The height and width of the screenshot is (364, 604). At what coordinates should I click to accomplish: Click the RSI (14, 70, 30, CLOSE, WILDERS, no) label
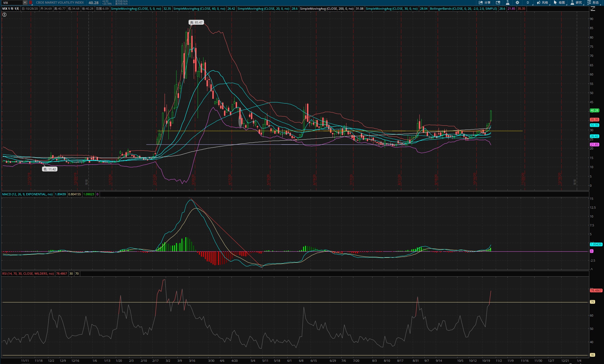point(28,274)
